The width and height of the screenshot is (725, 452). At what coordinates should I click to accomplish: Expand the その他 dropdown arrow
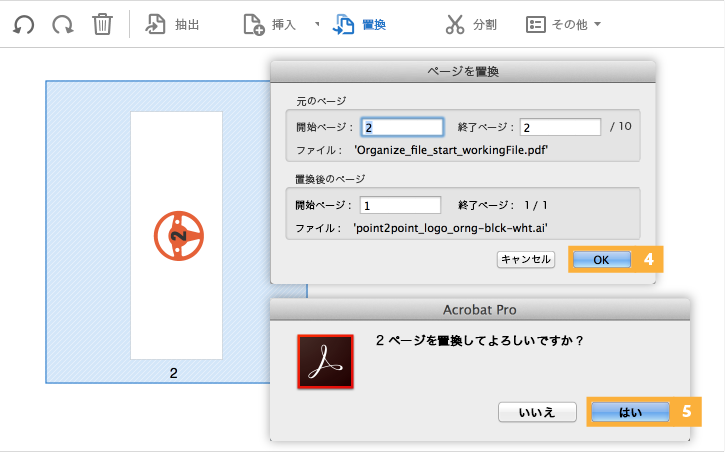597,24
